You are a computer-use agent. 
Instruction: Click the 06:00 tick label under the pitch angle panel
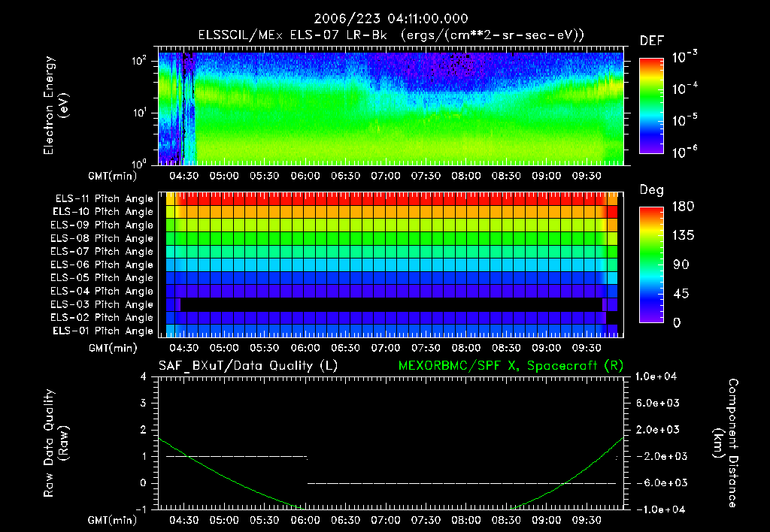[305, 348]
